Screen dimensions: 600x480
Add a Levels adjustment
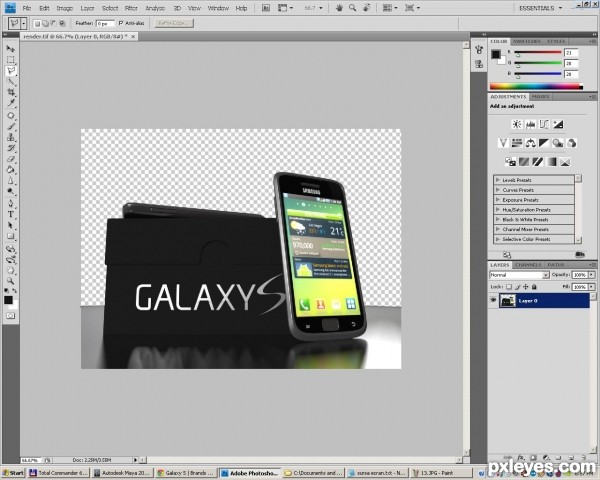click(530, 124)
